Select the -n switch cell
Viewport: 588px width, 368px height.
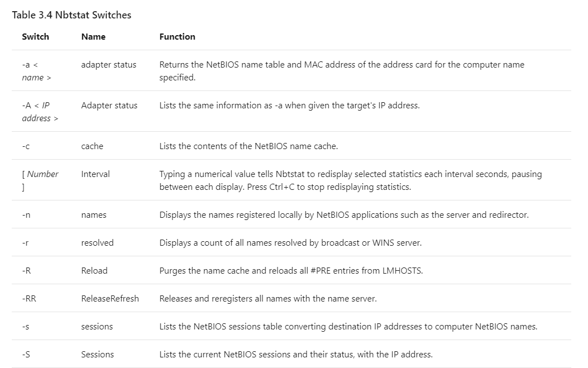point(26,215)
